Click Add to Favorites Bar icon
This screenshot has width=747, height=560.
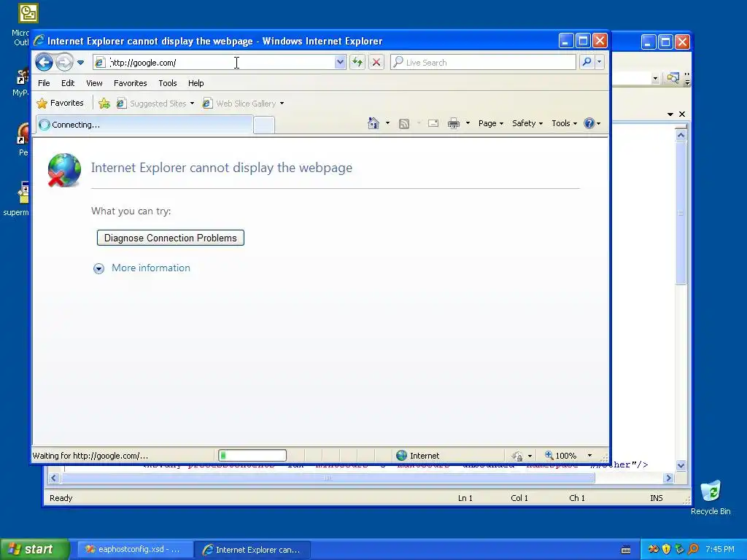pos(104,104)
